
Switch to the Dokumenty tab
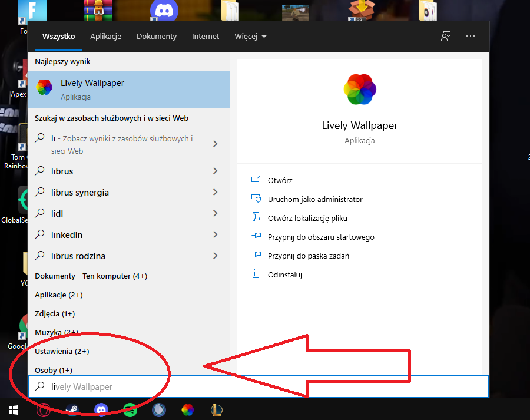tap(157, 36)
